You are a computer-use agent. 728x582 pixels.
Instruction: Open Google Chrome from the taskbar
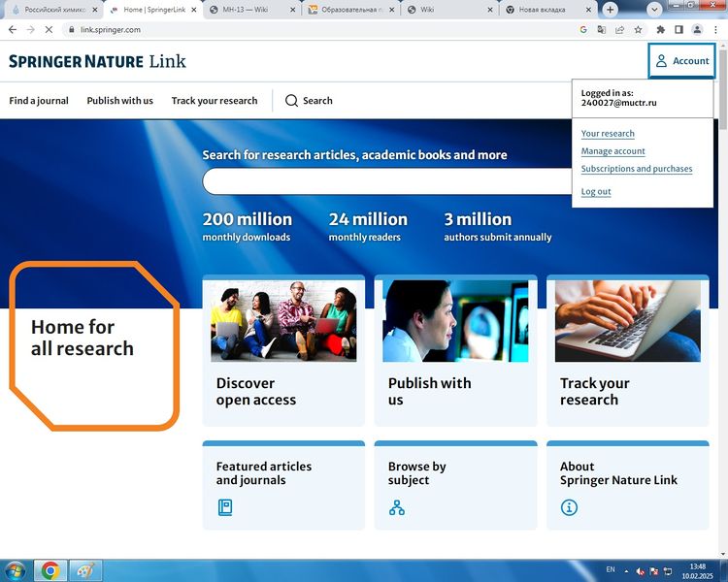pos(50,569)
